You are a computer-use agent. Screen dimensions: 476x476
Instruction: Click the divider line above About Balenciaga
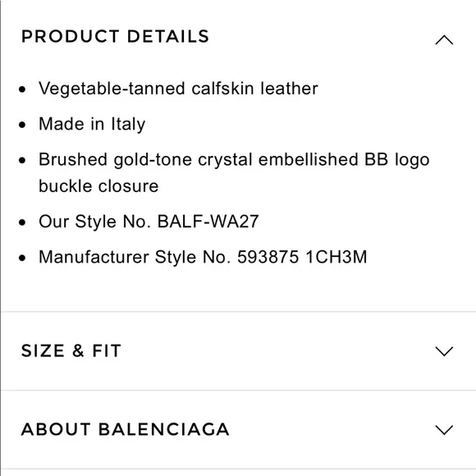239,390
